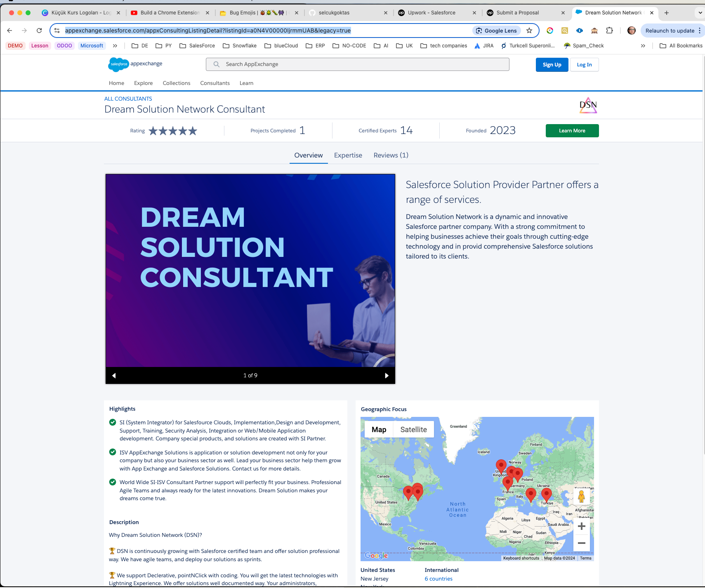This screenshot has height=588, width=705.
Task: Open Google Lens search
Action: pyautogui.click(x=497, y=31)
